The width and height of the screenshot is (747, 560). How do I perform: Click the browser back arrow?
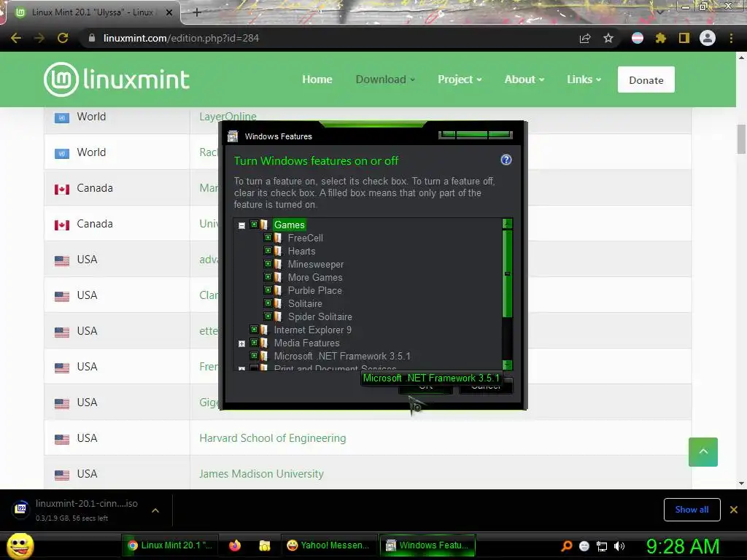16,38
